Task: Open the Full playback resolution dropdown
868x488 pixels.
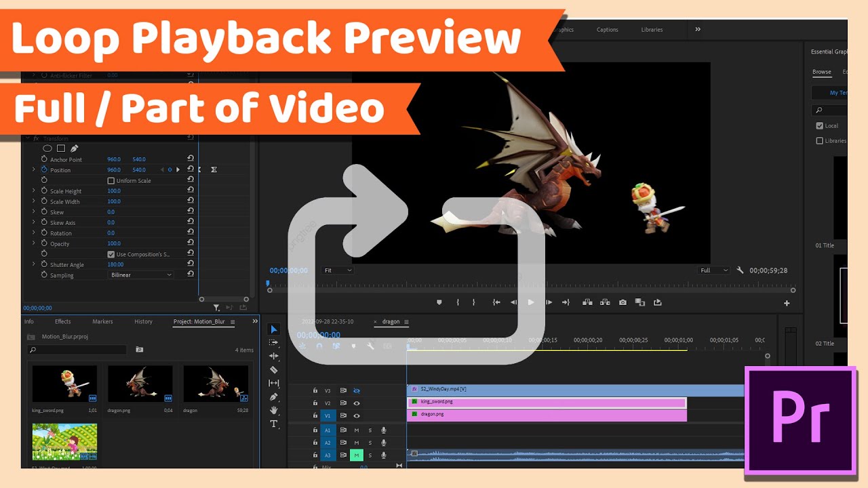Action: click(714, 270)
